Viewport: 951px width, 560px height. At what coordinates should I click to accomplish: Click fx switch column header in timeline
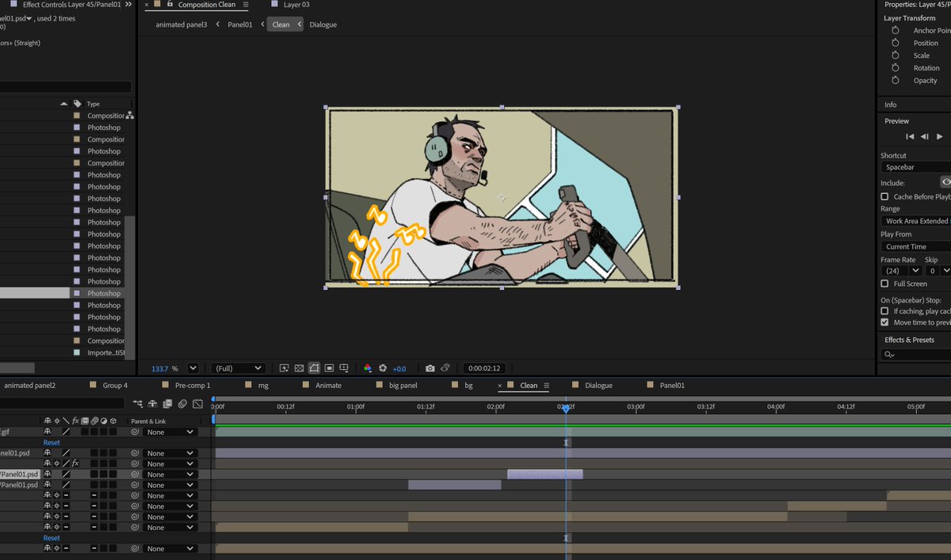75,421
